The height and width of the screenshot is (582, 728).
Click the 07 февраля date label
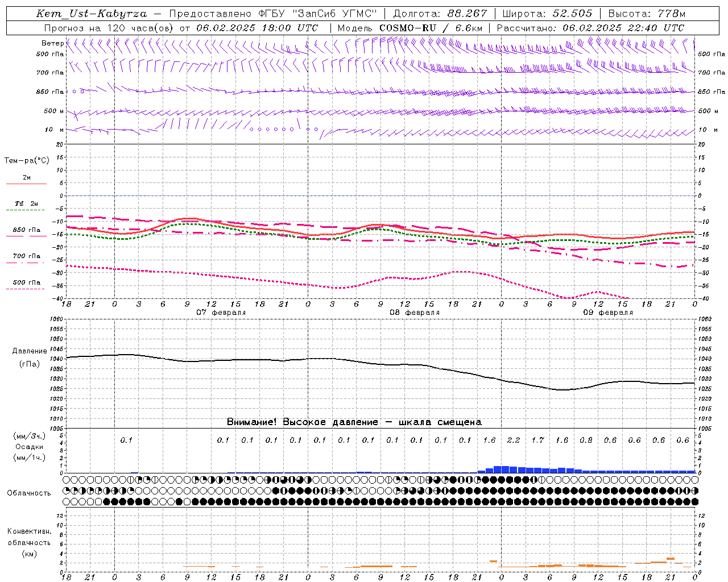221,313
